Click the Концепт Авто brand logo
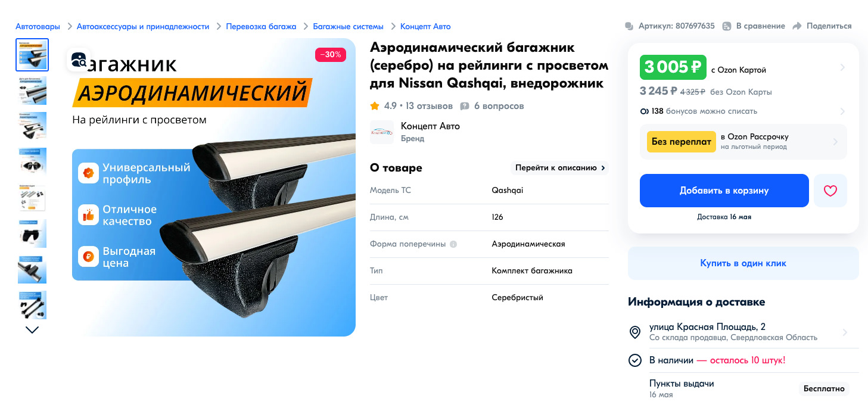Image resolution: width=868 pixels, height=408 pixels. 382,132
